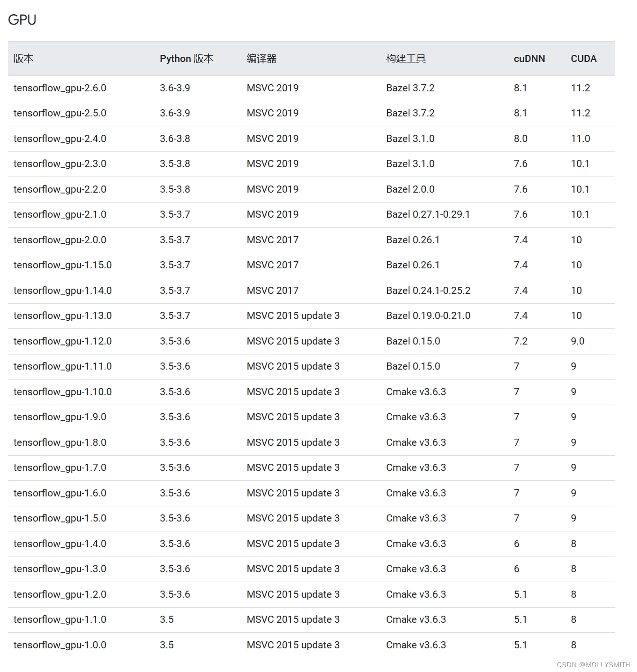Click the 编译器 column header
The width and height of the screenshot is (637, 672).
point(261,59)
